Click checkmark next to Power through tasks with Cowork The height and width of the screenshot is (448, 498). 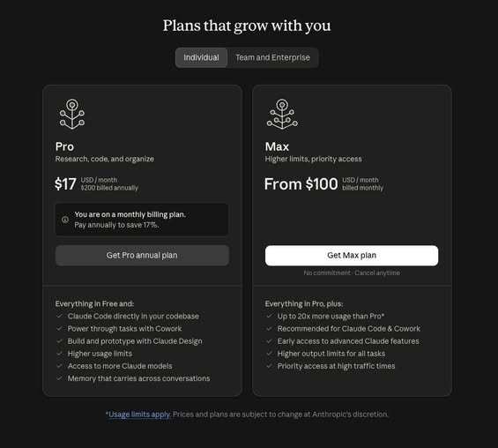tap(59, 329)
